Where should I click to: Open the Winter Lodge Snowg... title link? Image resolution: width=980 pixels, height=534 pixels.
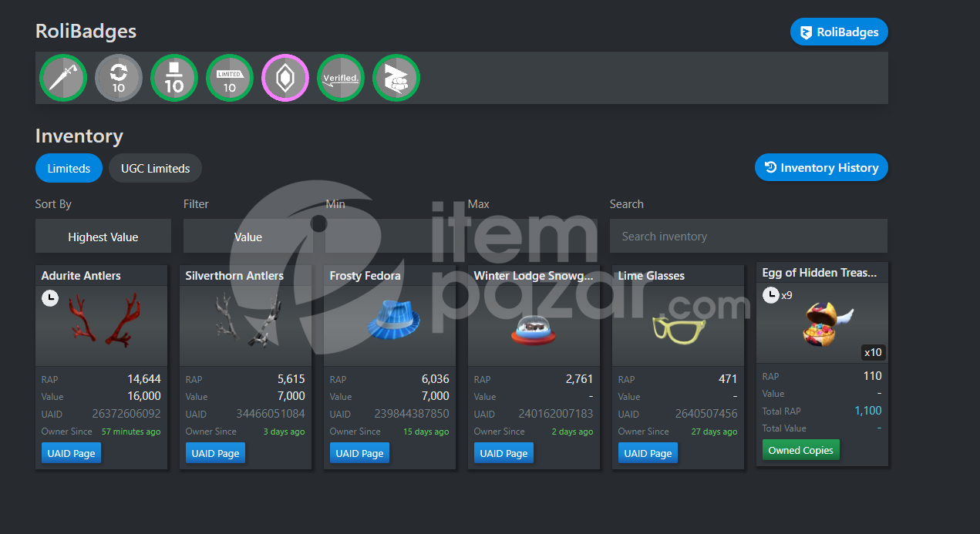pyautogui.click(x=534, y=275)
